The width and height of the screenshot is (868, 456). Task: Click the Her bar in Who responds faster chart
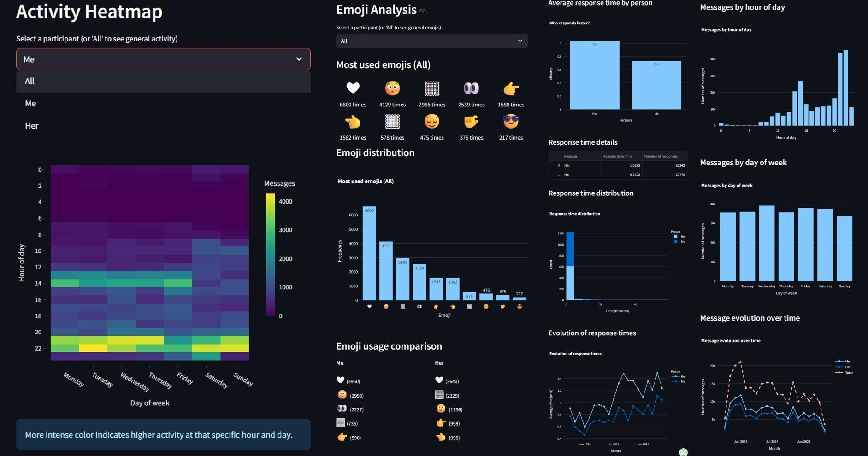point(594,75)
